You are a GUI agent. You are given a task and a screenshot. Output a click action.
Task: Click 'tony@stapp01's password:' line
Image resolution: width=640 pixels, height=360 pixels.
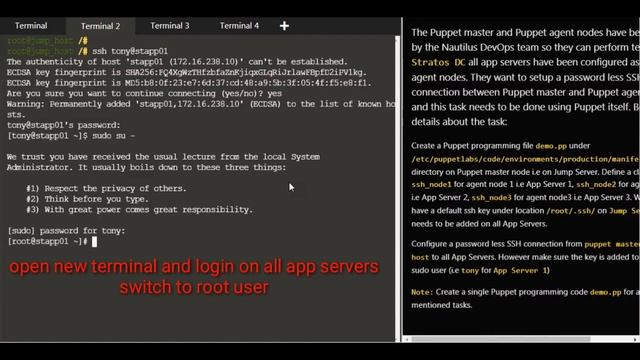pyautogui.click(x=64, y=125)
